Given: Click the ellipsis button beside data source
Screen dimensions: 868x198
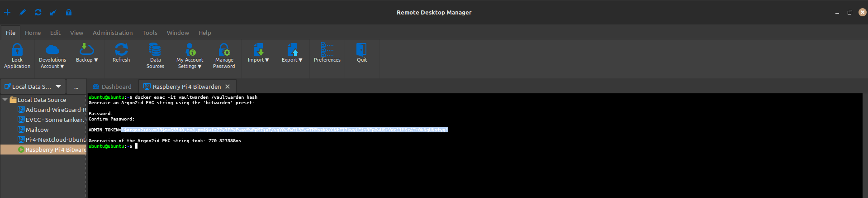Looking at the screenshot, I should (76, 87).
